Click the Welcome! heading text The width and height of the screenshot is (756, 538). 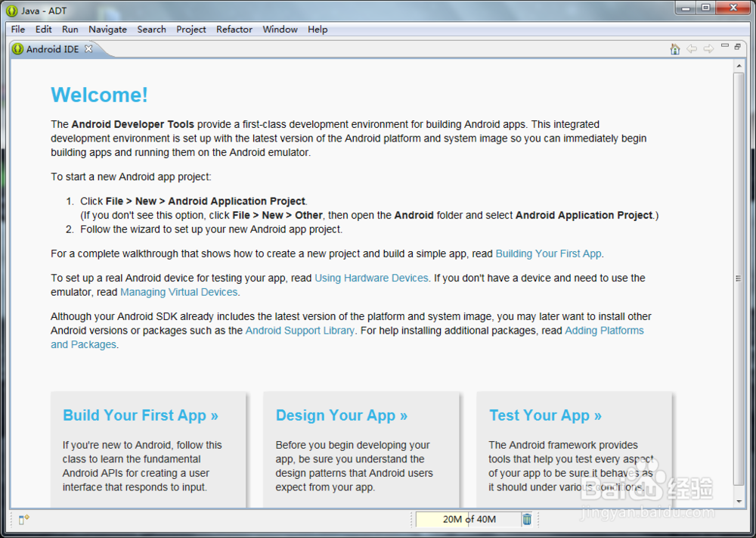click(x=99, y=95)
